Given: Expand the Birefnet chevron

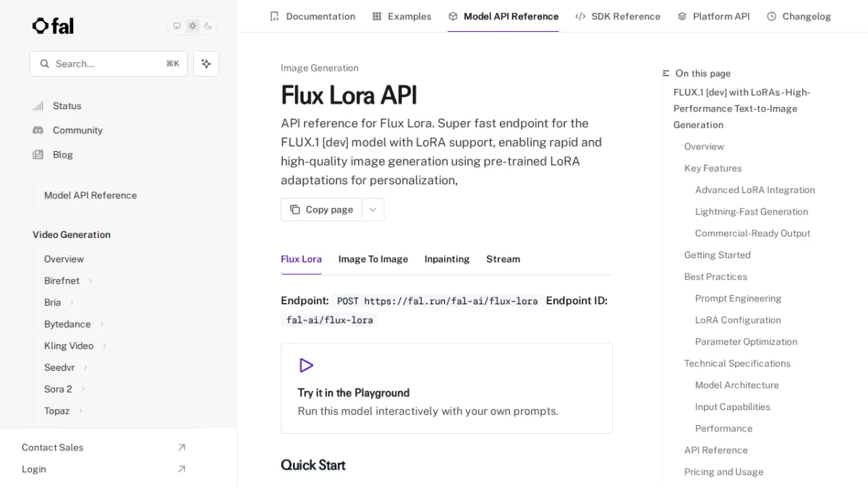Looking at the screenshot, I should tap(90, 281).
